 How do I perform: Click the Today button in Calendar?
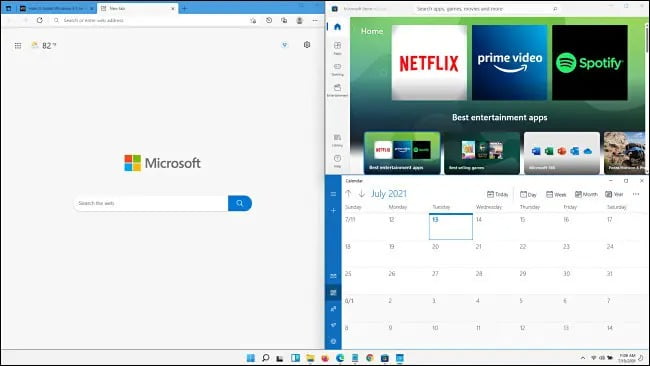pyautogui.click(x=497, y=194)
